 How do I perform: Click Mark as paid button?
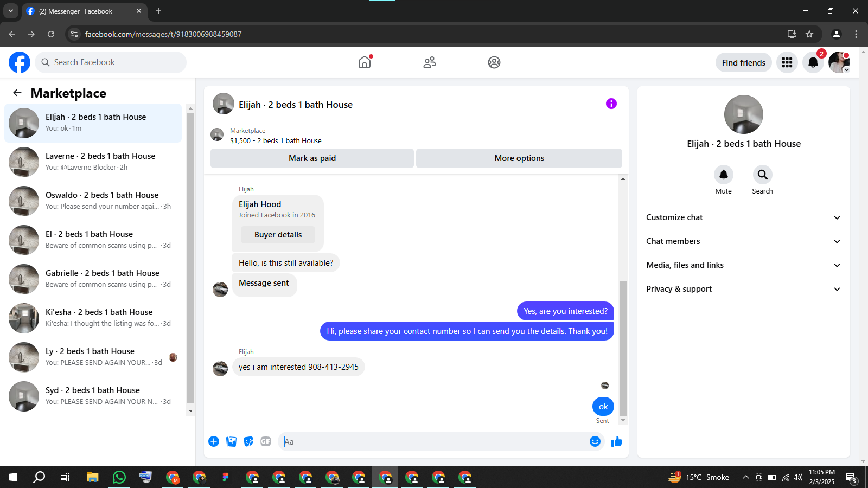(x=312, y=158)
